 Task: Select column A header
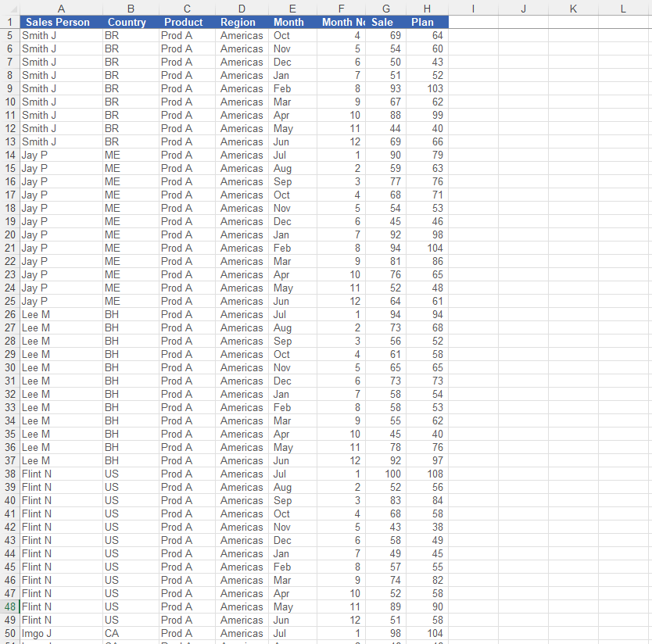(61, 9)
